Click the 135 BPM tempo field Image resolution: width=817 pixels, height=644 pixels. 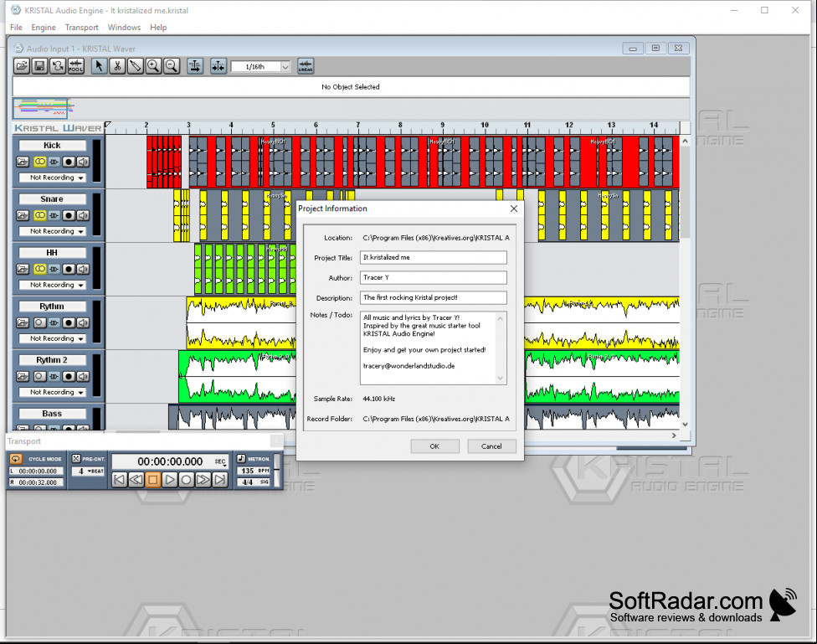[x=254, y=471]
